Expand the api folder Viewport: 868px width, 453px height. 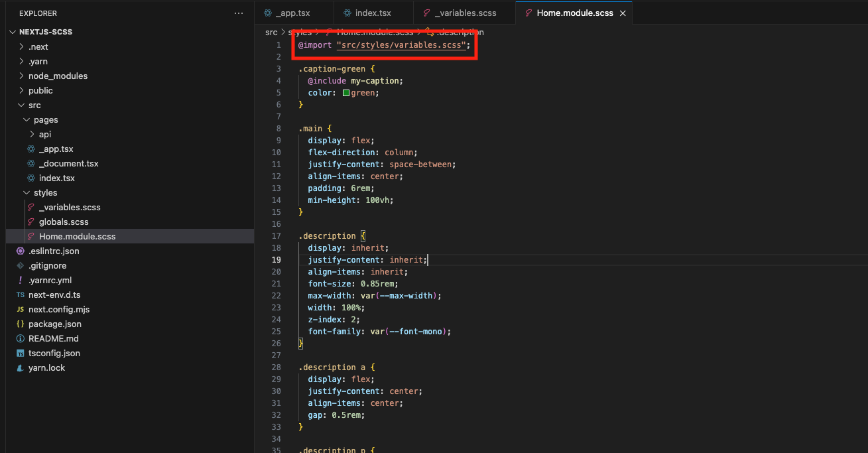32,135
